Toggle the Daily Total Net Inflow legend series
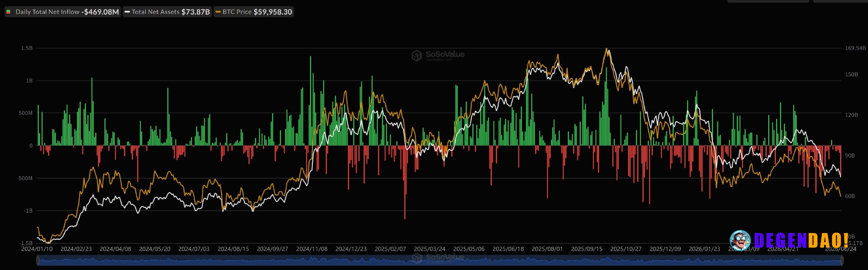Viewport: 868px width, 270px height. tap(63, 12)
